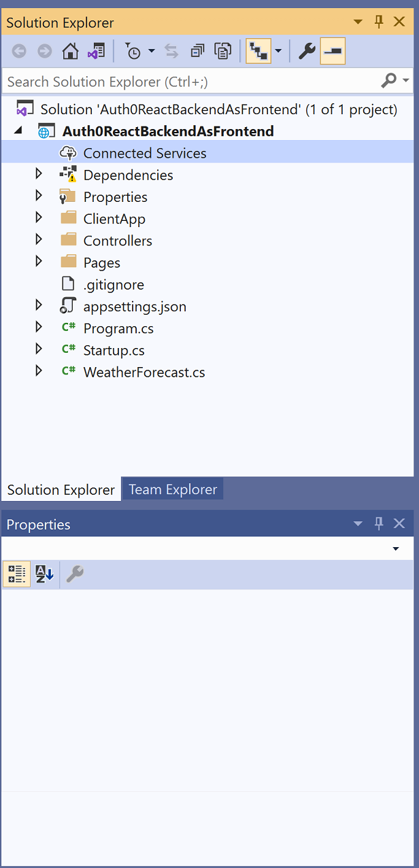Expand the appsettings.json node

pyautogui.click(x=39, y=305)
